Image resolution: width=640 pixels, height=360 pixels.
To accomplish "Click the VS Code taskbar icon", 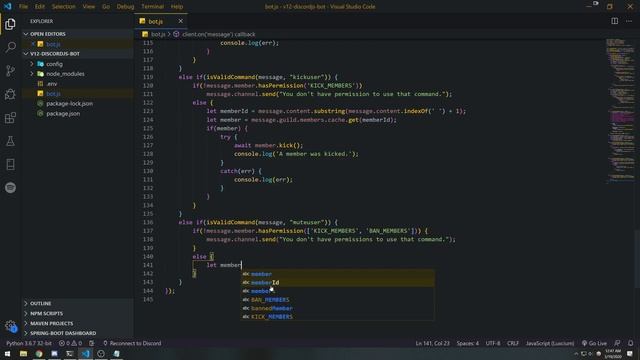I will pos(85,354).
